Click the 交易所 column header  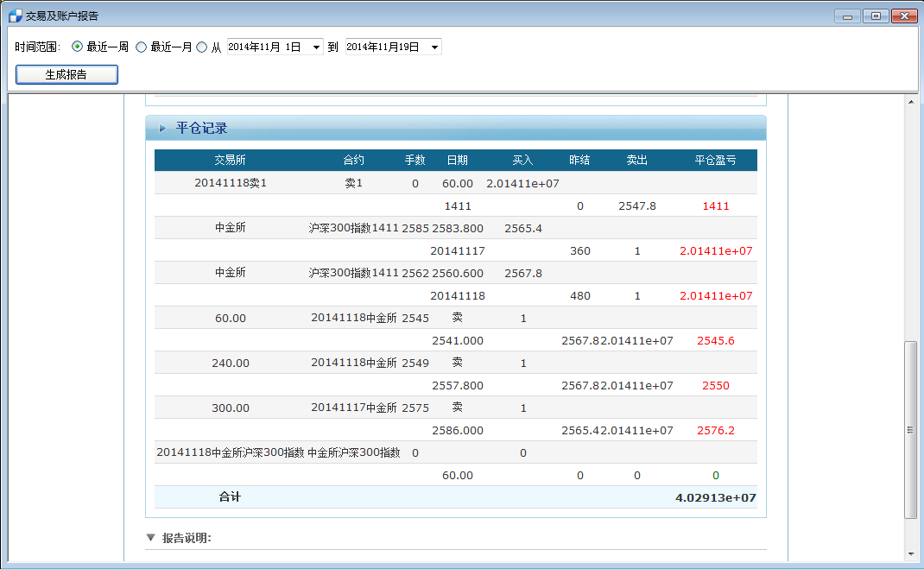point(230,160)
